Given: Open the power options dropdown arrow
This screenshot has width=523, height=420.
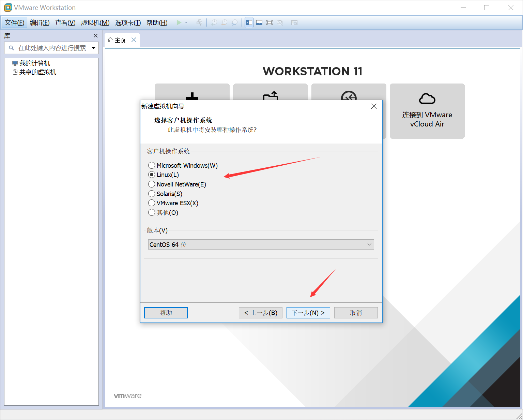Looking at the screenshot, I should coord(186,22).
